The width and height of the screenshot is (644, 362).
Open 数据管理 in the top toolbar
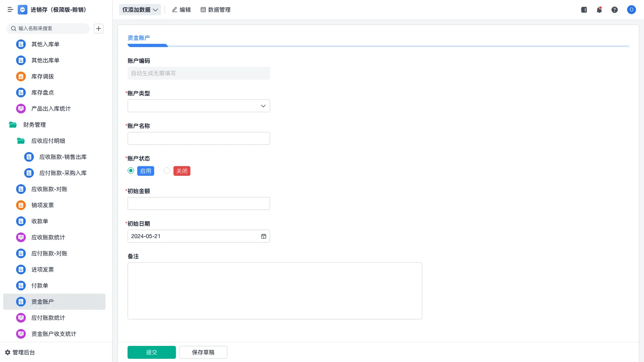click(215, 10)
